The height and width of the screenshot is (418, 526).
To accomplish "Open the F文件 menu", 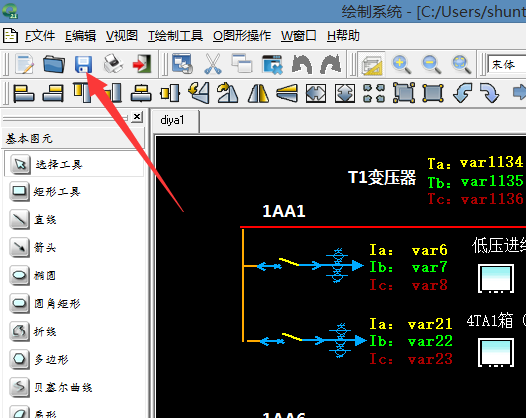I will [40, 36].
